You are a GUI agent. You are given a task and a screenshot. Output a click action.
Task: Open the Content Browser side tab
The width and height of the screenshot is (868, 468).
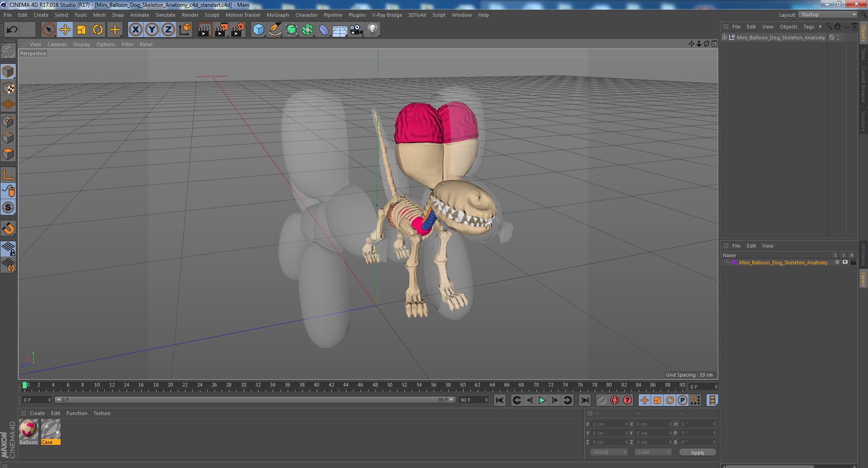[x=863, y=84]
